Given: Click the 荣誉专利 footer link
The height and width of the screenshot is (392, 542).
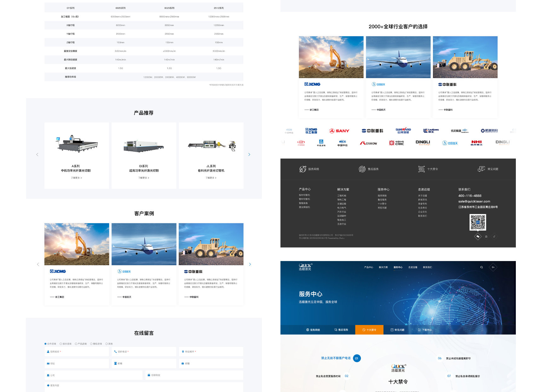Looking at the screenshot, I should point(423,204).
